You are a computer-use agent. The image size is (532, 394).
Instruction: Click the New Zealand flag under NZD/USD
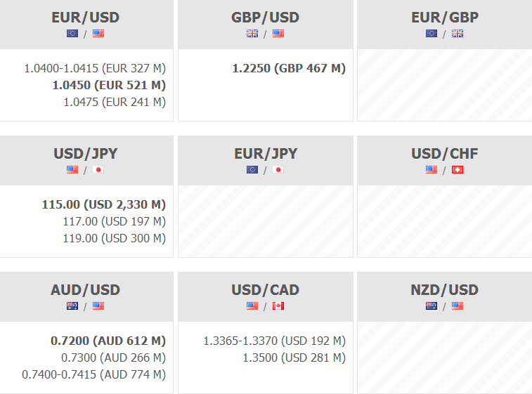pyautogui.click(x=432, y=306)
